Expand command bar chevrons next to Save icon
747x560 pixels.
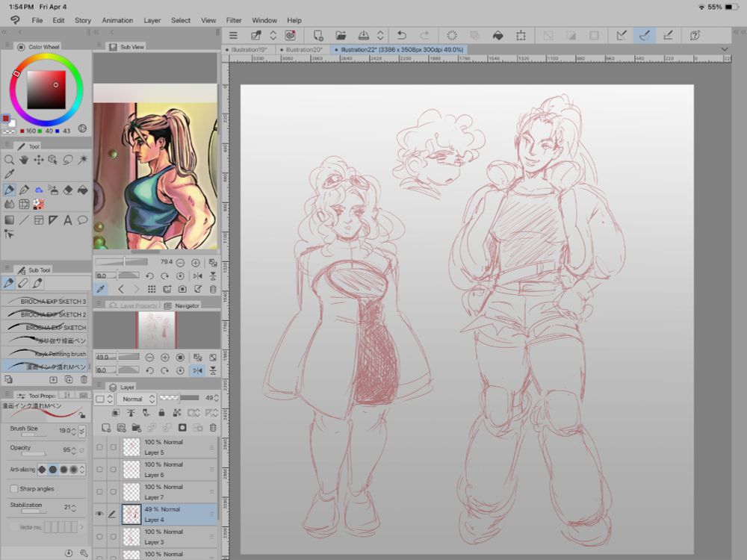coord(380,35)
